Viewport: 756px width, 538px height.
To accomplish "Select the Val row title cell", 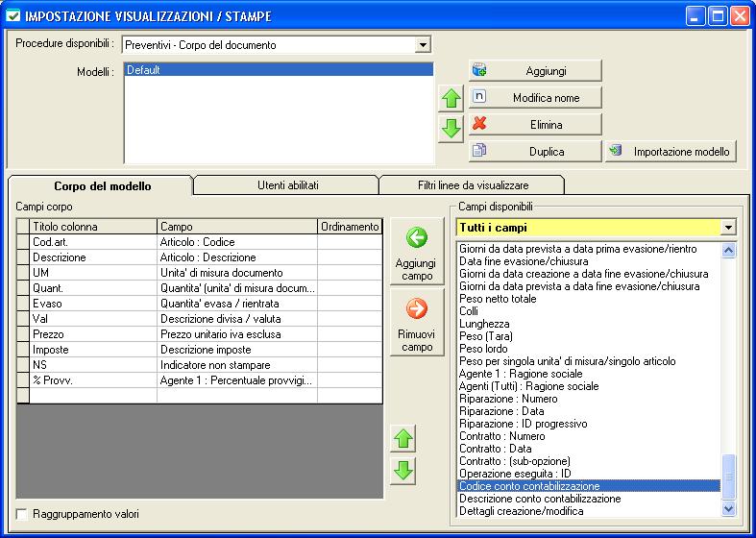I will tap(93, 319).
